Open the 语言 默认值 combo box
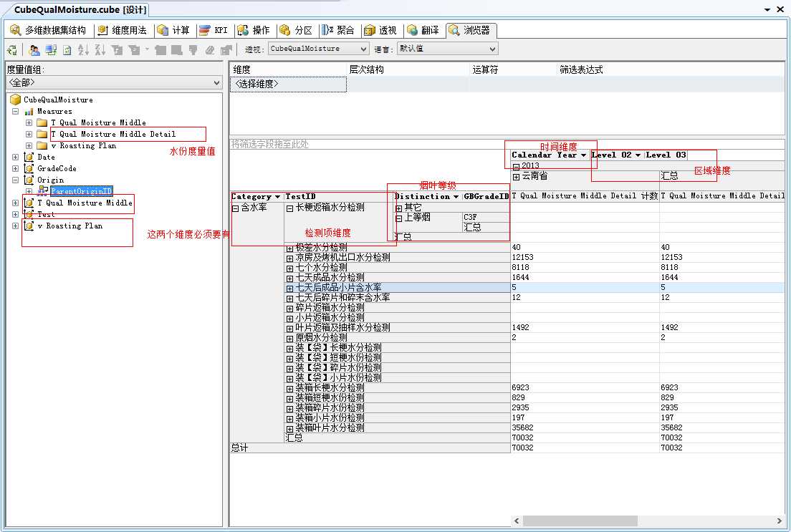The image size is (791, 532). pyautogui.click(x=448, y=49)
